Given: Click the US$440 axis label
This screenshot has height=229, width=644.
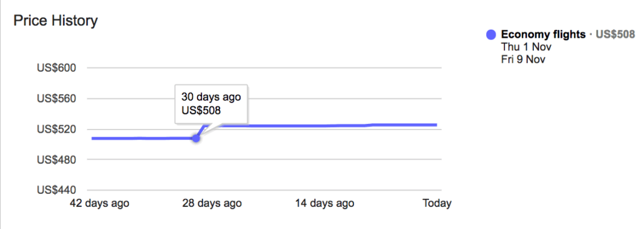Looking at the screenshot, I should click(x=57, y=191).
